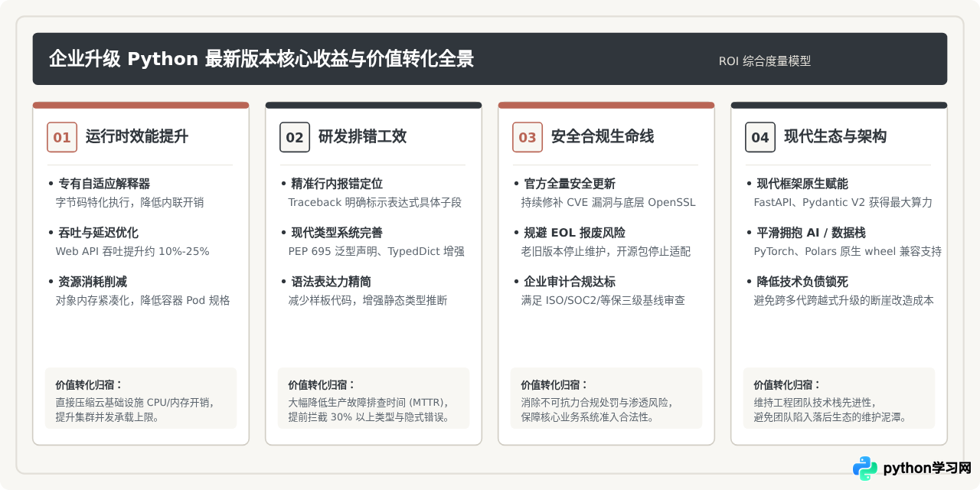Click the 'Web API 吞吐提升约 10%-25%' line

pyautogui.click(x=132, y=252)
